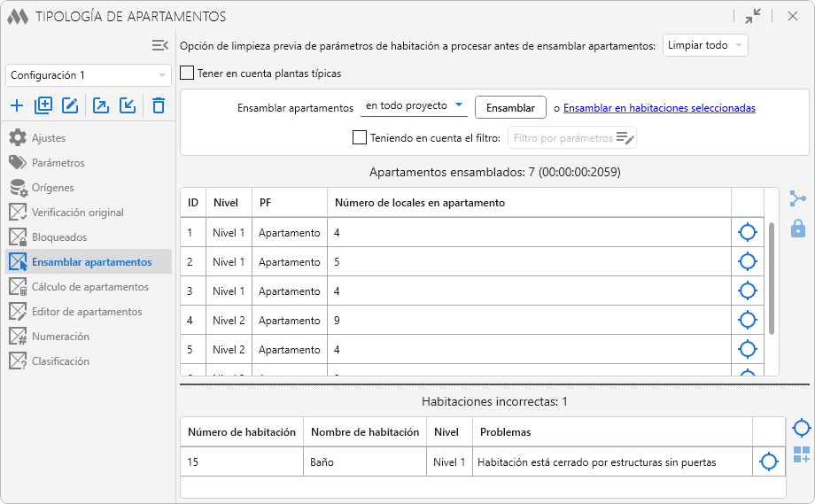Enable 'Tener en cuenta plantas típicas' checkbox
The height and width of the screenshot is (504, 815).
click(187, 74)
